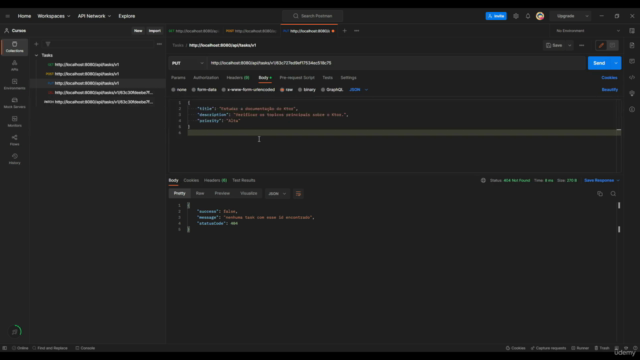Switch to the Authorization request tab
Screen dimensions: 640x360
coord(206,78)
